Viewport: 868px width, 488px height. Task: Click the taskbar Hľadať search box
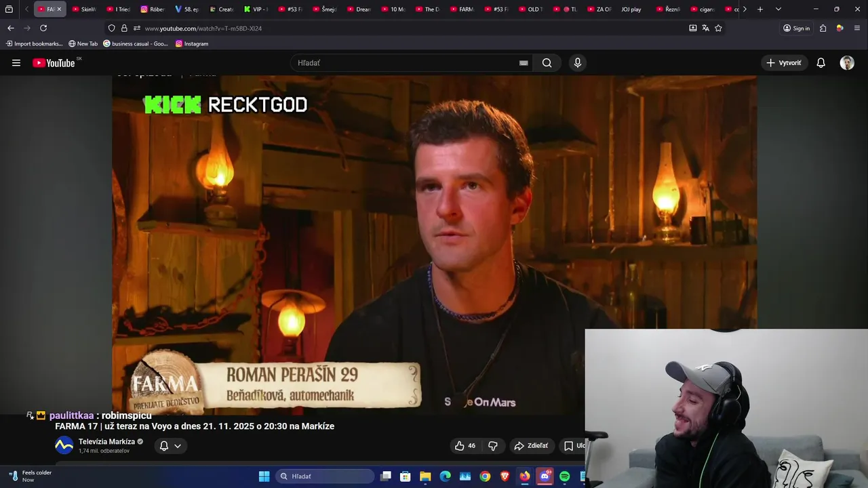[x=325, y=476]
